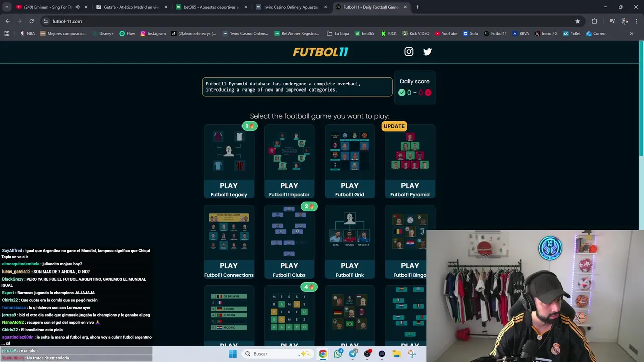This screenshot has width=644, height=362.
Task: Open Chrome three-dot menu
Action: pos(636,21)
